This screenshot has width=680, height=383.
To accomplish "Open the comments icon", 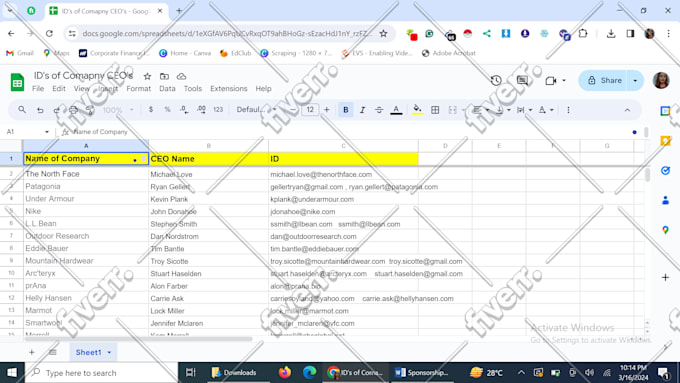I will click(523, 80).
